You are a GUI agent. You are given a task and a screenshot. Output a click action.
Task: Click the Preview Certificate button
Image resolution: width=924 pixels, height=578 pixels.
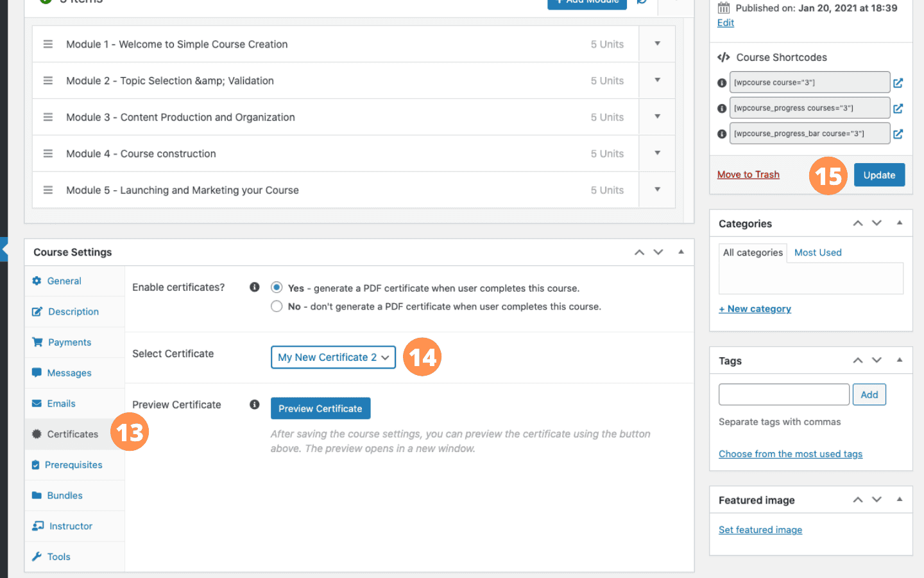click(x=320, y=408)
